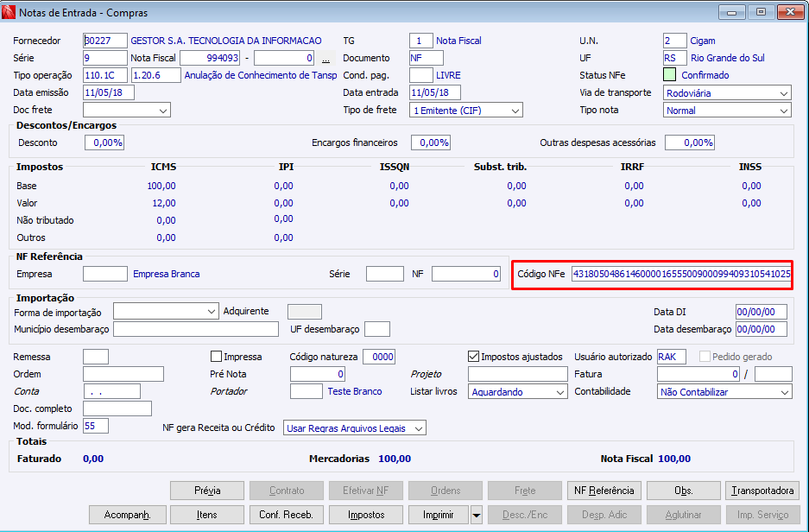Click the Cond. pag. input field
Image resolution: width=809 pixels, height=532 pixels.
click(421, 75)
